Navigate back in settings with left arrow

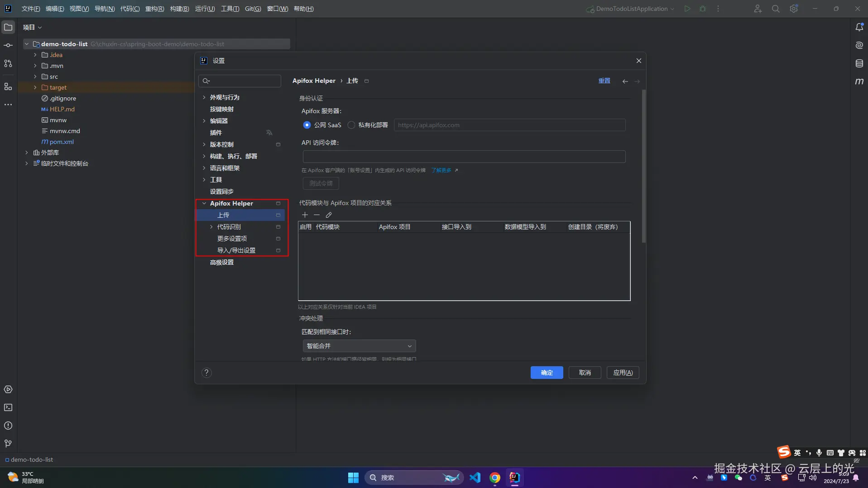point(625,81)
